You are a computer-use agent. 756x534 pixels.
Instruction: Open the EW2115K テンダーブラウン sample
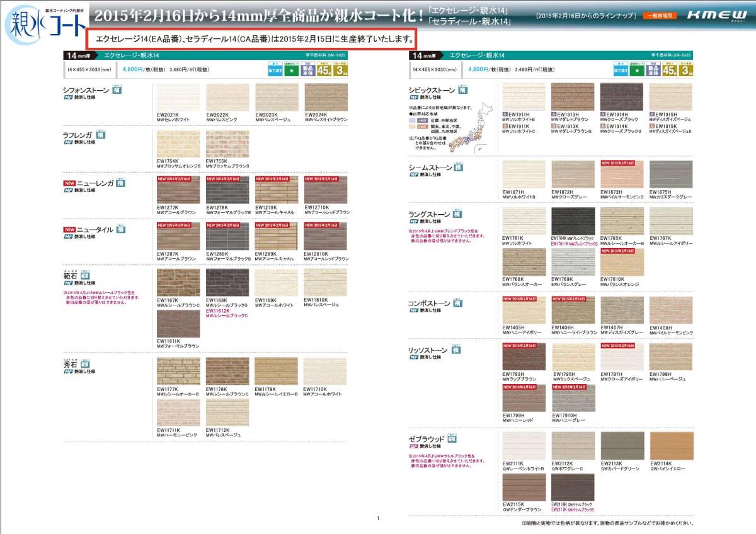(x=524, y=487)
